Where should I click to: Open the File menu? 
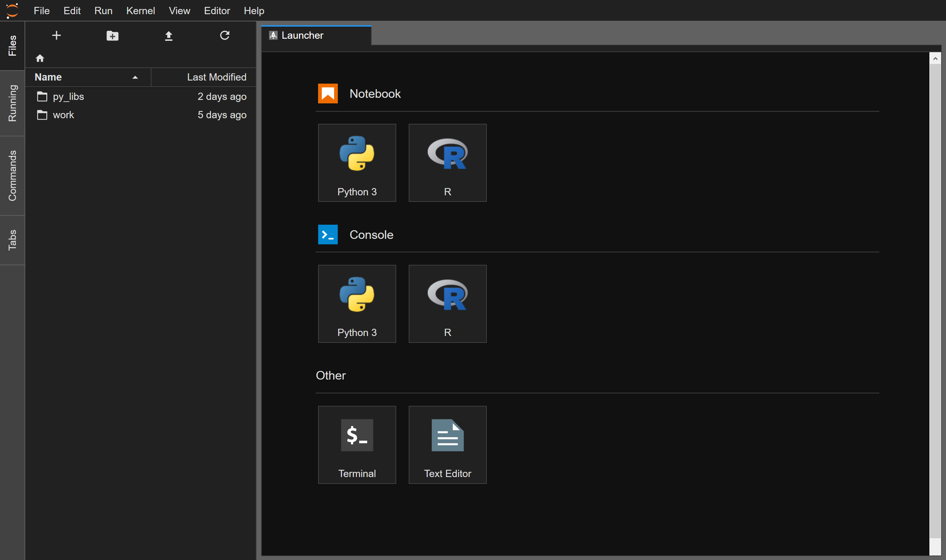(41, 11)
